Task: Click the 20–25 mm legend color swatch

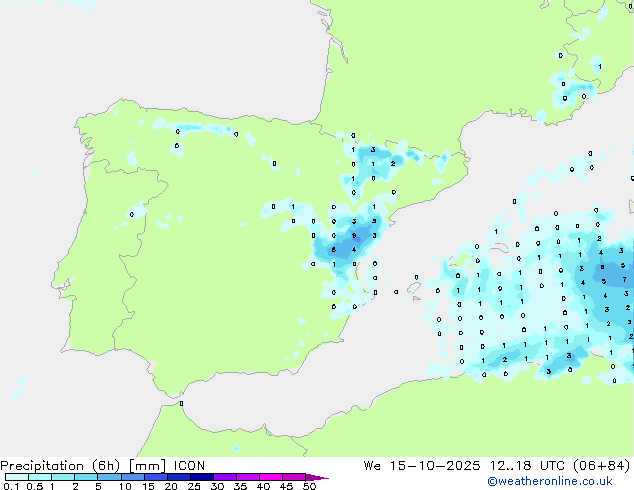Action: pos(178,477)
